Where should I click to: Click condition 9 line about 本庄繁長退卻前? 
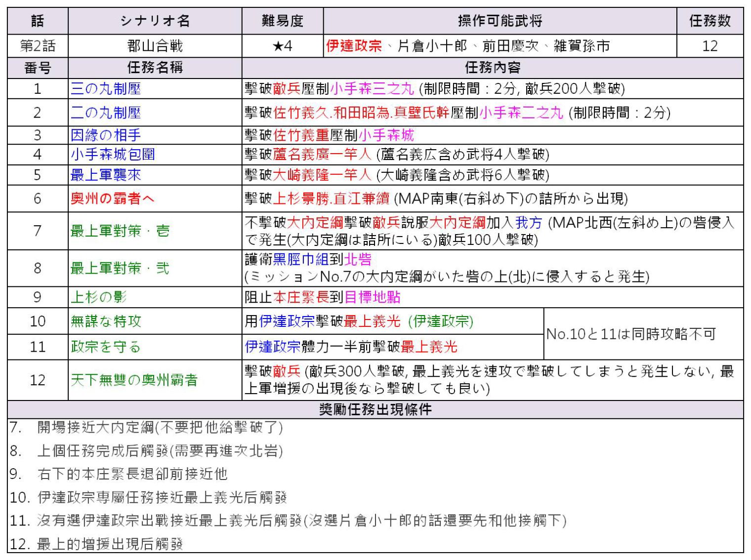(119, 474)
